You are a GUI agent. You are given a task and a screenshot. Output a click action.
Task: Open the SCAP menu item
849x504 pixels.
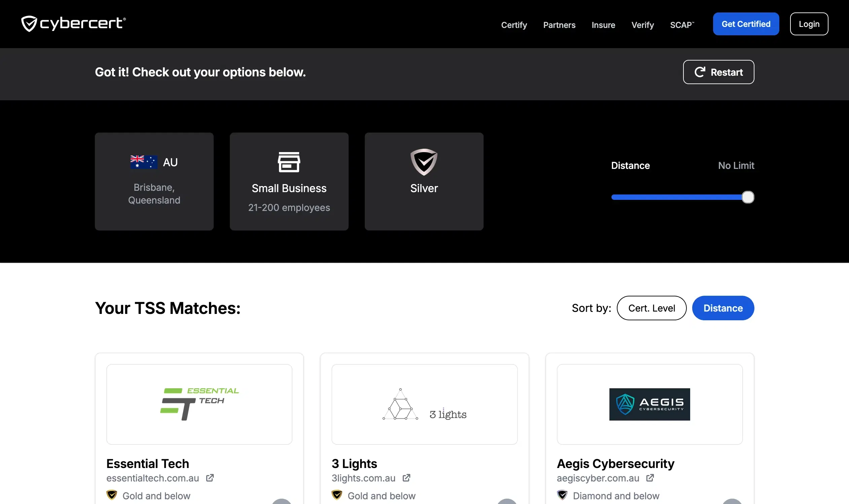point(682,25)
